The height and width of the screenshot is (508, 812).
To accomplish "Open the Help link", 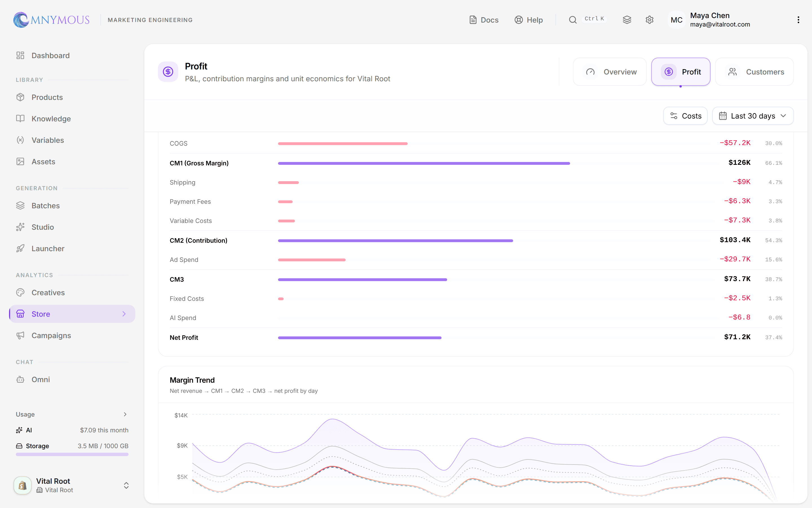I will coord(528,20).
